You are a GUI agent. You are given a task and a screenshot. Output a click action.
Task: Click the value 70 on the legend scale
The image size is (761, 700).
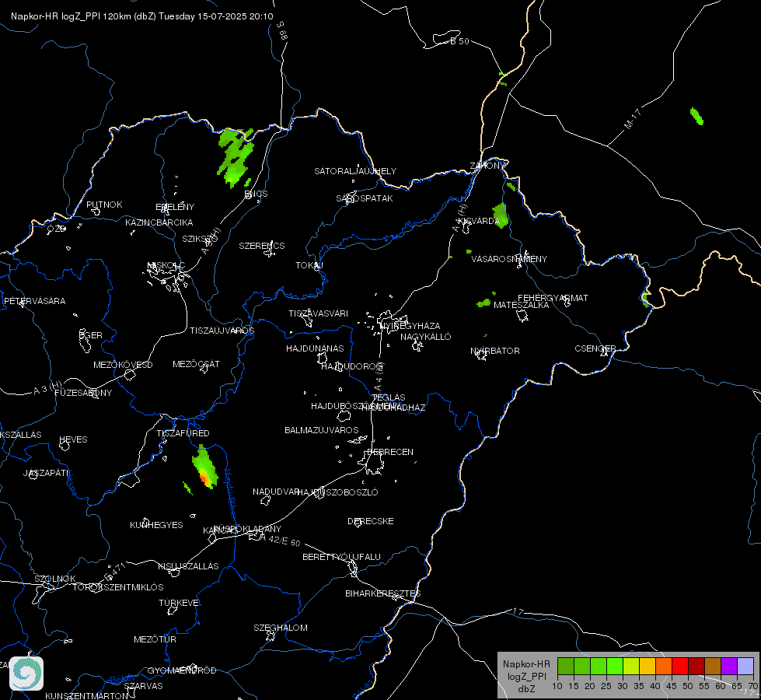752,686
